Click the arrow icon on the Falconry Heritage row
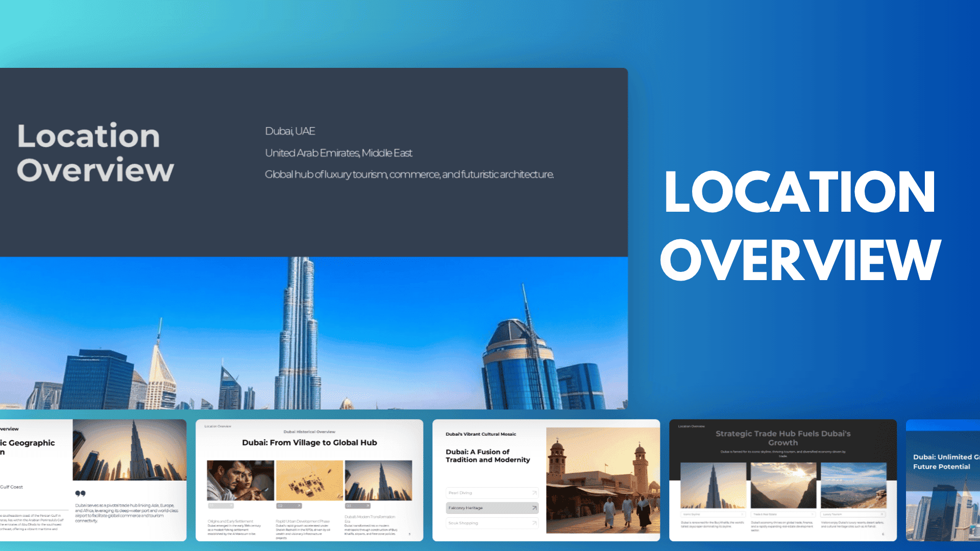Image resolution: width=980 pixels, height=551 pixels. tap(534, 508)
